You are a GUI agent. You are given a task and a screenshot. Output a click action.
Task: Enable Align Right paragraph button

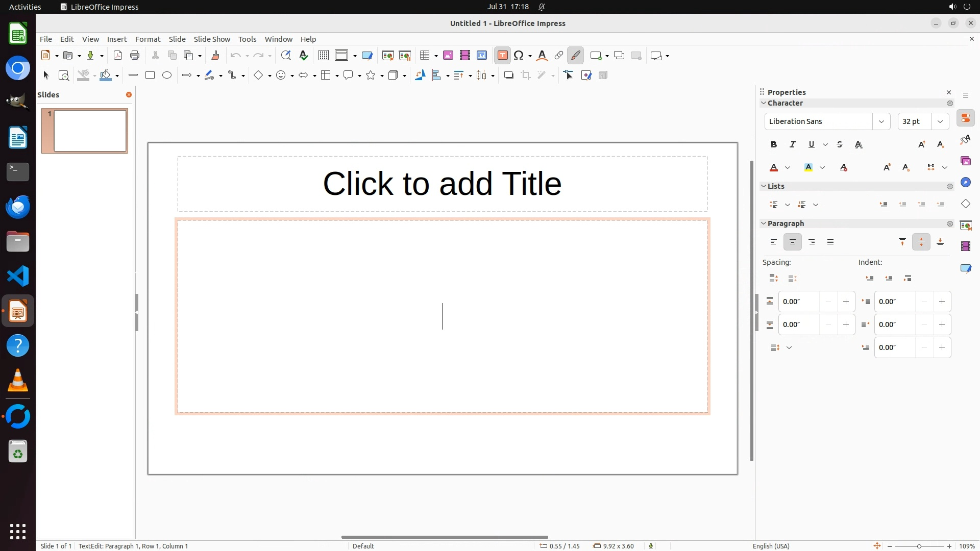(x=812, y=242)
